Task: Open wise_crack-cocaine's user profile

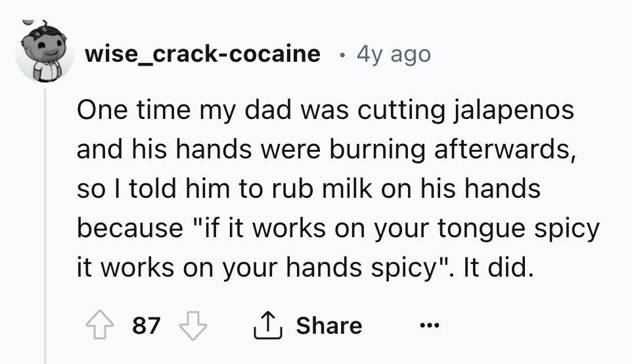Action: click(x=203, y=54)
